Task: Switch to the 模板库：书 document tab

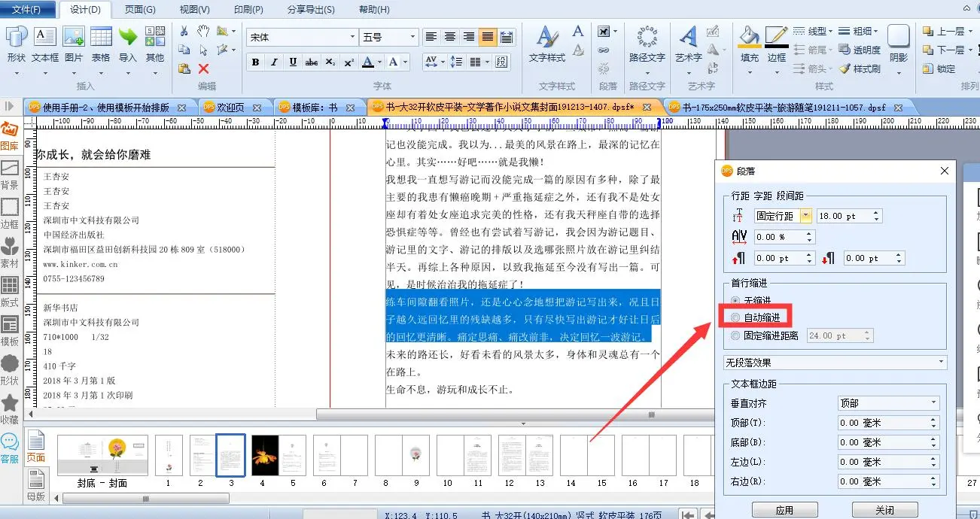Action: 315,108
